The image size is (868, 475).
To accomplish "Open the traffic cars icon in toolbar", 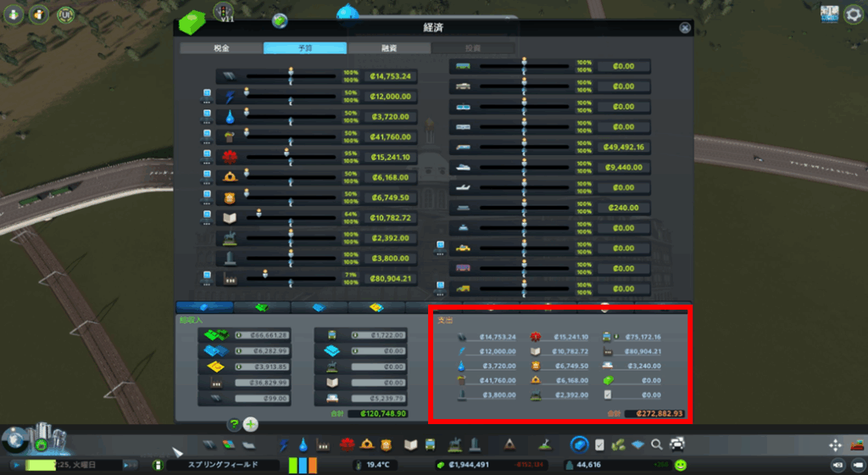I will pos(677,444).
